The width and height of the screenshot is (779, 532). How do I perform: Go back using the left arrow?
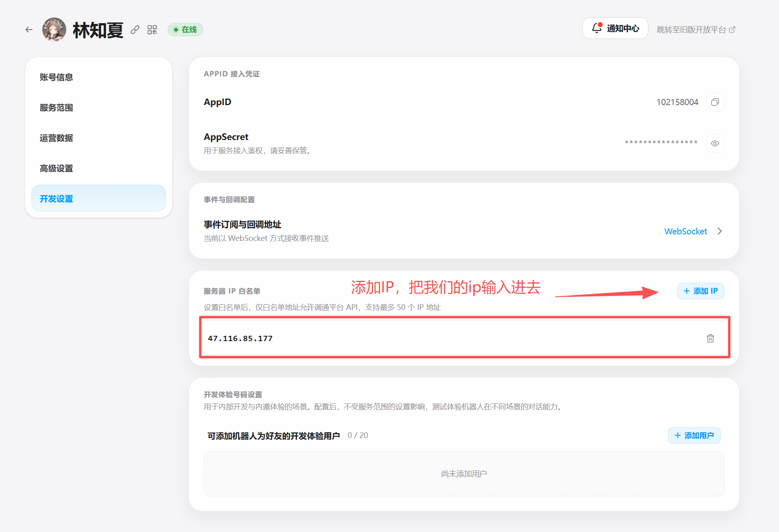click(29, 30)
